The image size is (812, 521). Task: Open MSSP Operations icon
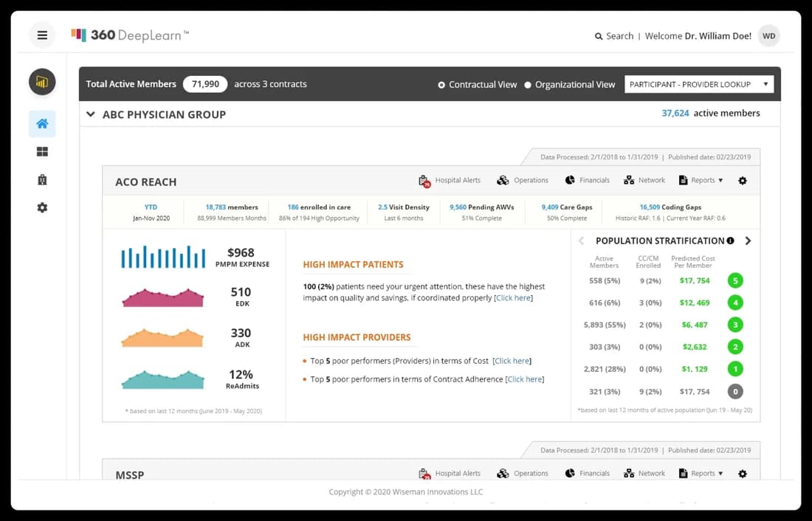click(503, 473)
